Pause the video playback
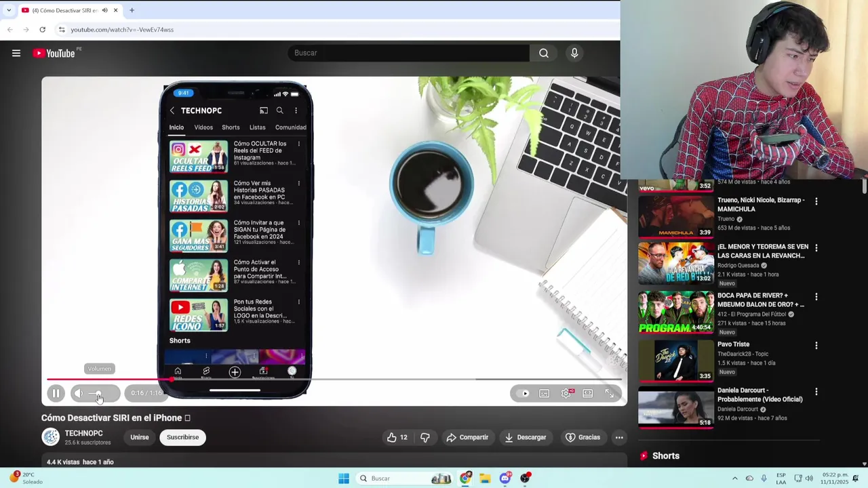 point(56,393)
